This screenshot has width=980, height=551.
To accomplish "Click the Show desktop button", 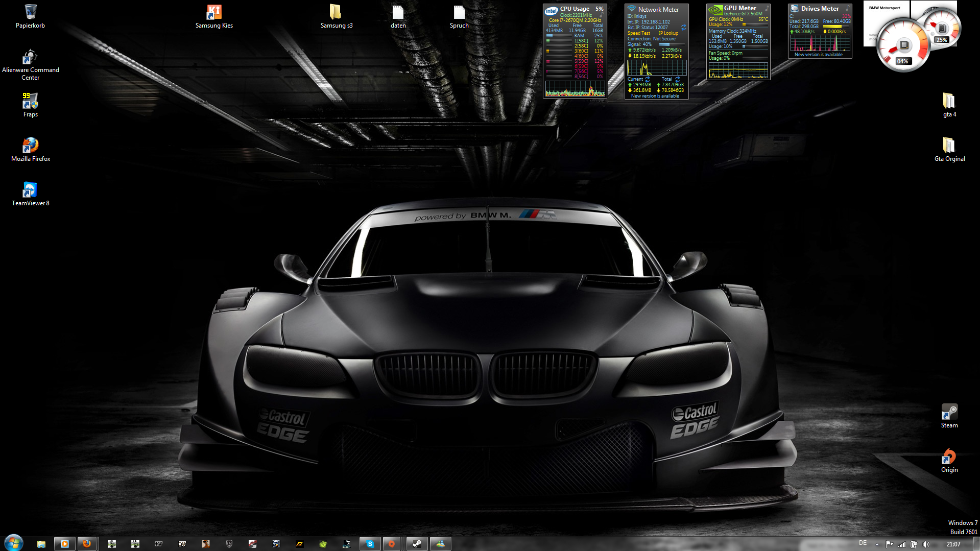I will [x=976, y=544].
